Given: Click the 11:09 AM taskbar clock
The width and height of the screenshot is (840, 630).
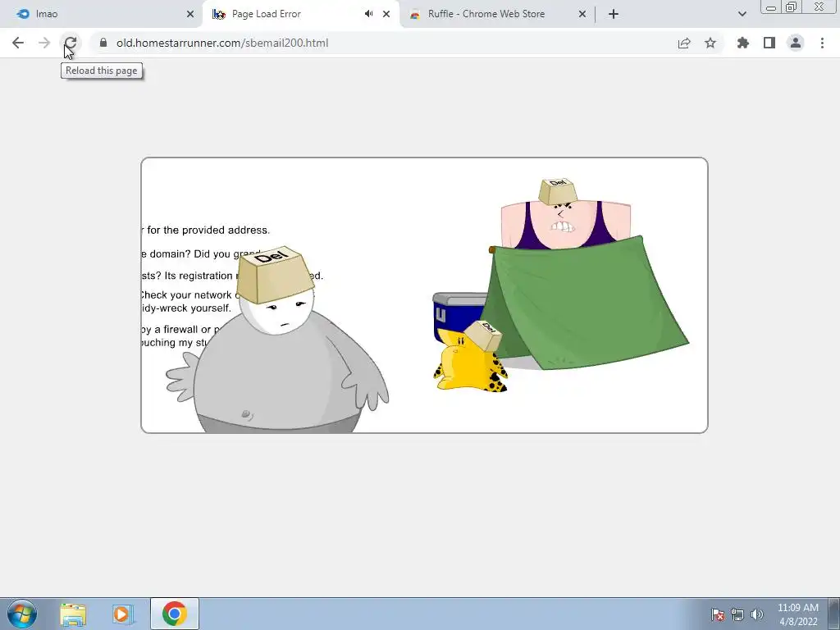Looking at the screenshot, I should 797,614.
